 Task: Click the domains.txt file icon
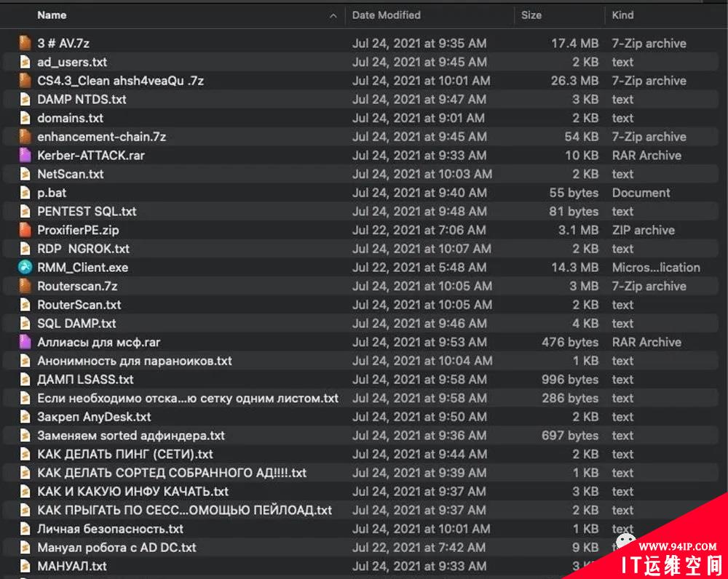click(x=25, y=118)
